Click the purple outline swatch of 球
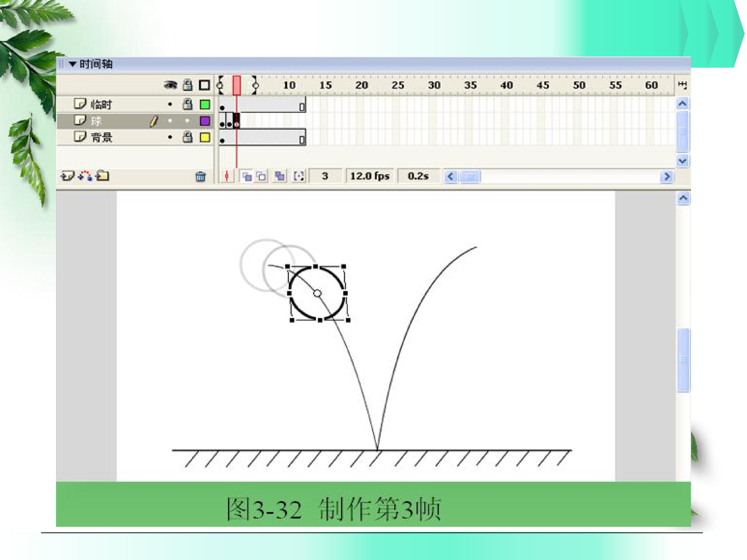The width and height of the screenshot is (747, 560). tap(205, 121)
